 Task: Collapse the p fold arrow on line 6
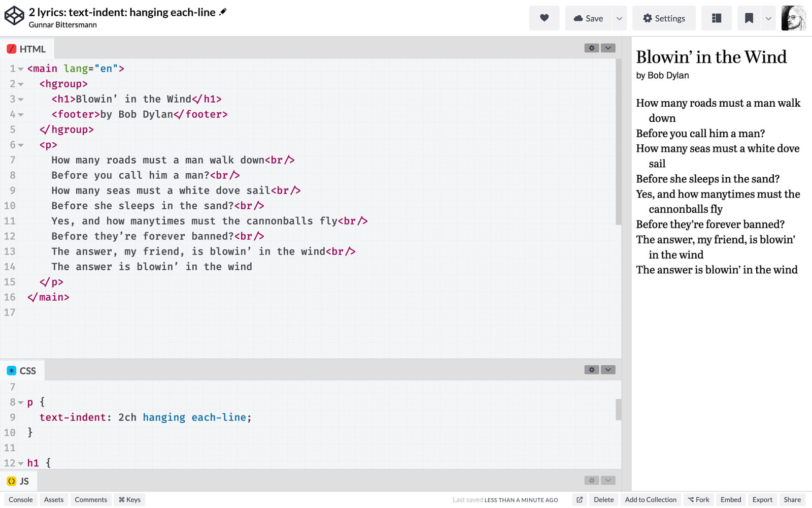pyautogui.click(x=21, y=145)
